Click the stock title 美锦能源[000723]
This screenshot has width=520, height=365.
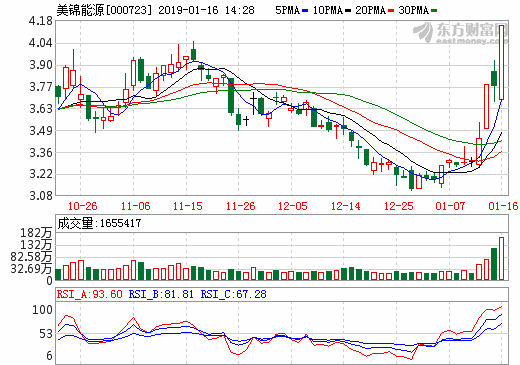tap(104, 10)
